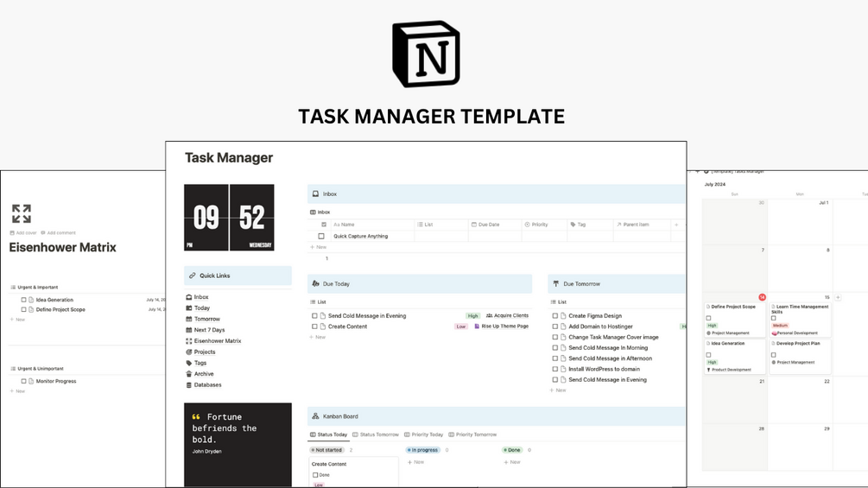Screen dimensions: 868x488
Task: Click the Next 7 Days calendar icon
Action: 189,330
